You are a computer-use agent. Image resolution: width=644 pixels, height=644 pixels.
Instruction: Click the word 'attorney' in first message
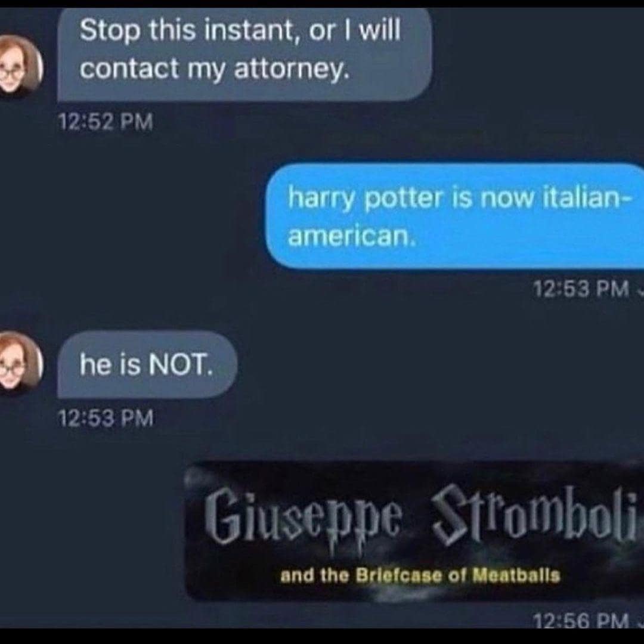click(292, 69)
